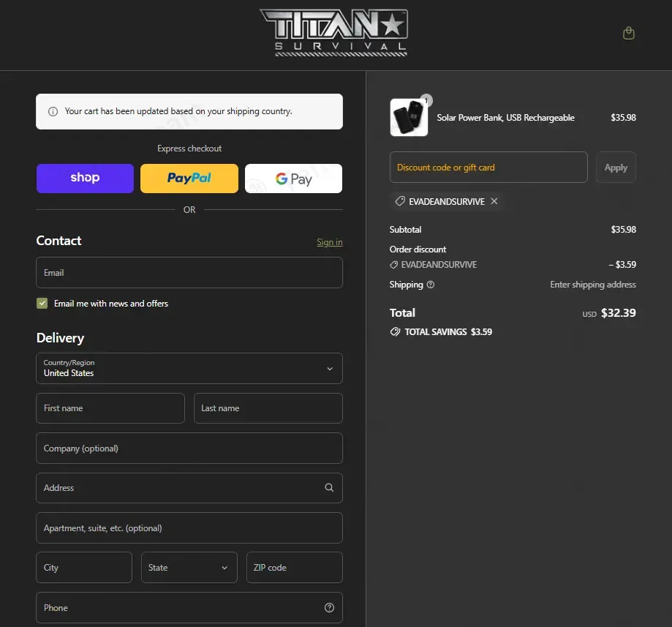
Task: Remove the EVADEANDSURVIVE discount code
Action: [x=494, y=201]
